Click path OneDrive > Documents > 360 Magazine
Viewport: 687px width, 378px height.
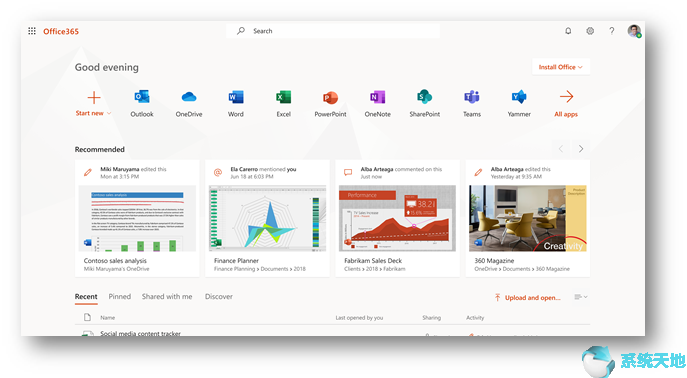click(x=522, y=269)
